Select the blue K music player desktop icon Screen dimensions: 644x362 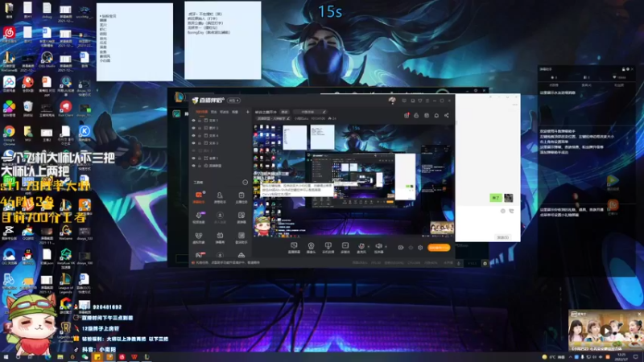(85, 134)
